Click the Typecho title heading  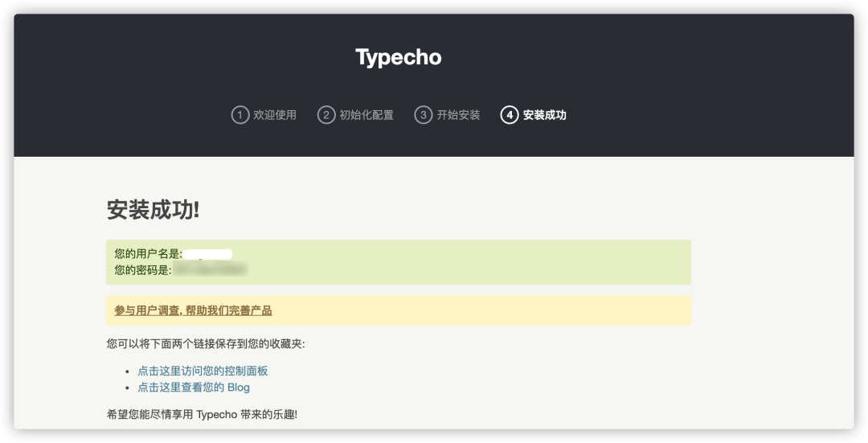[x=399, y=58]
